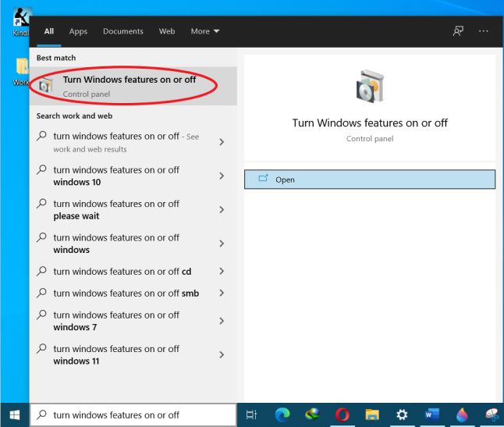Image resolution: width=504 pixels, height=427 pixels.
Task: Expand arrow for bold 'windows' suggestion
Action: (222, 244)
